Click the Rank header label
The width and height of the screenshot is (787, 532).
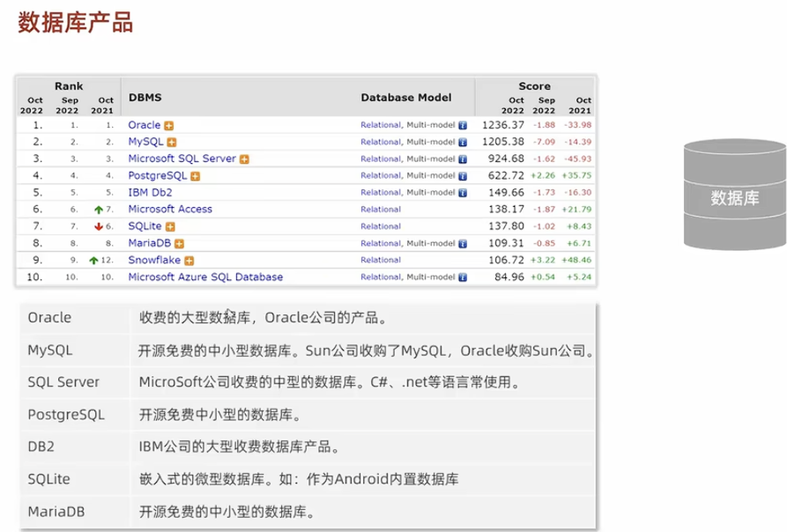[x=69, y=86]
